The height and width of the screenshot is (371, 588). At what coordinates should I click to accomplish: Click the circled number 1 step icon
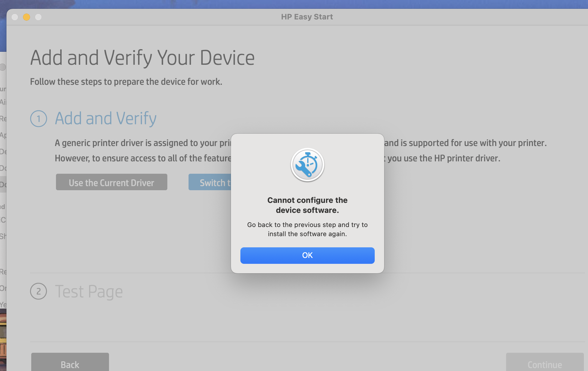39,119
